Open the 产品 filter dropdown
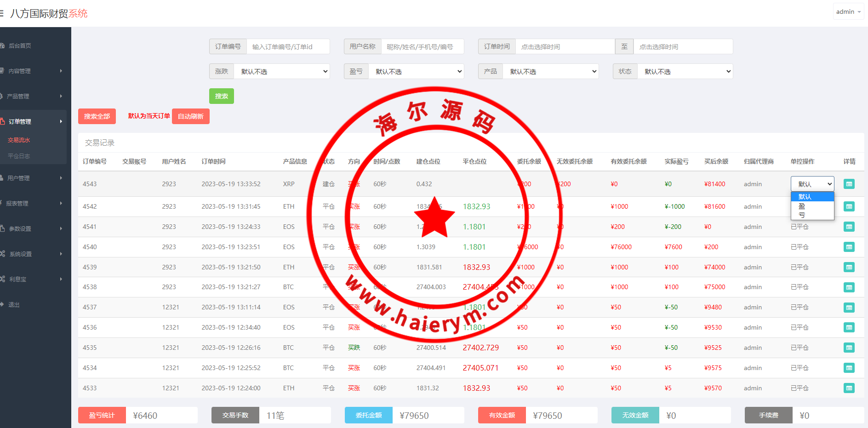868x428 pixels. coord(550,71)
